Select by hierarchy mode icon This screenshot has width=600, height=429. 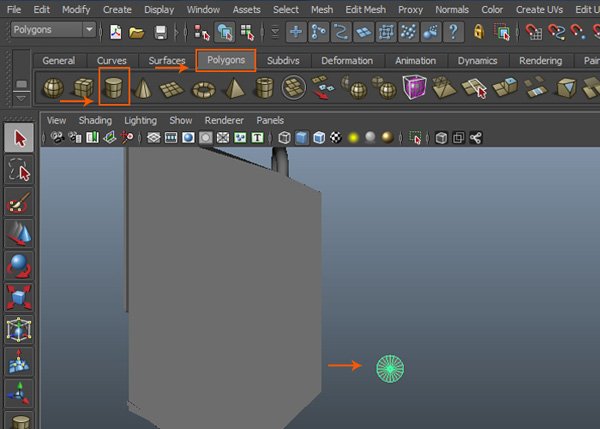point(202,33)
